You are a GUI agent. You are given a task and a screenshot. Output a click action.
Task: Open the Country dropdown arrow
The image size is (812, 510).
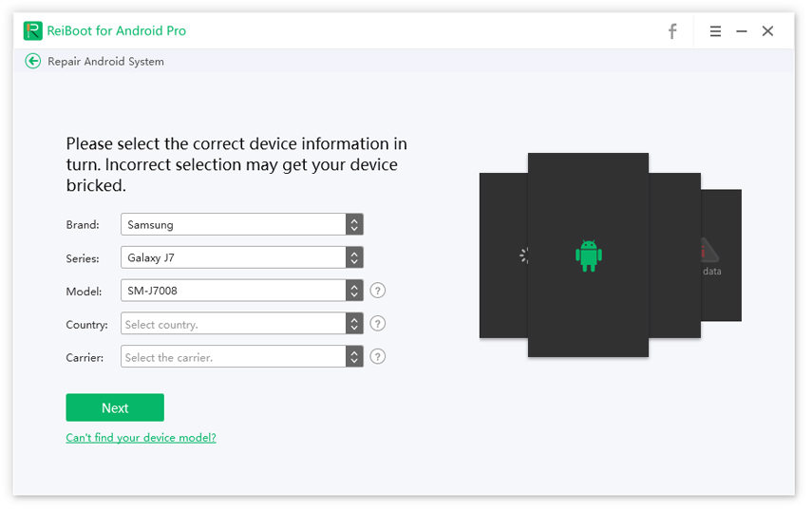click(353, 324)
